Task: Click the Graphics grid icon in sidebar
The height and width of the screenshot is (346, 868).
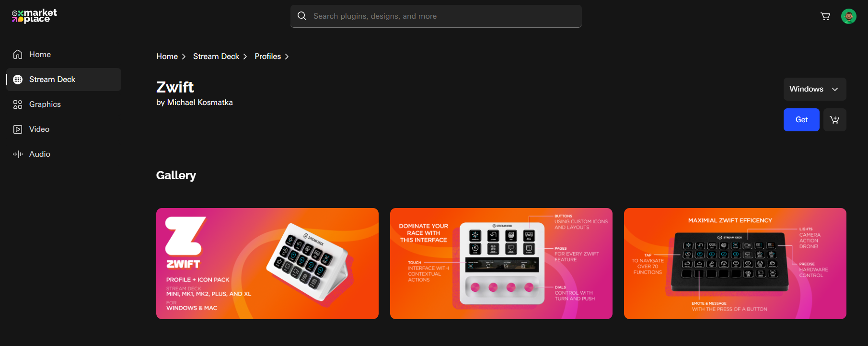Action: pos(18,104)
